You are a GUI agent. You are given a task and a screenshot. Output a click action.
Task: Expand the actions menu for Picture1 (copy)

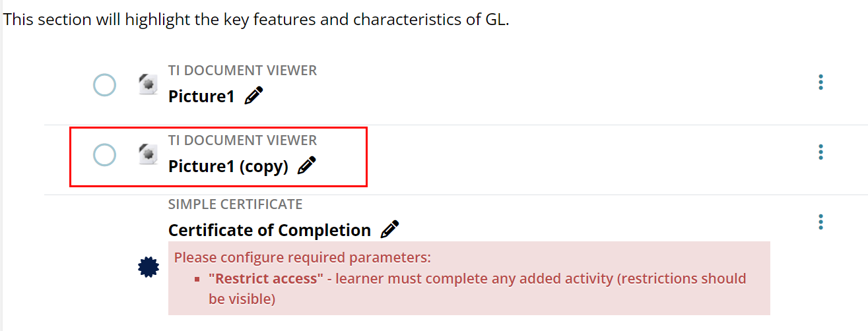coord(820,152)
